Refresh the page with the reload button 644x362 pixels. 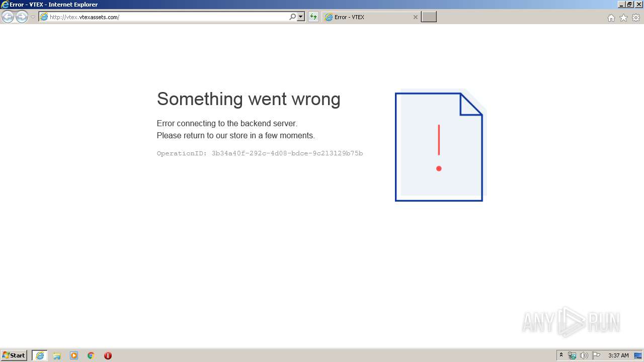tap(313, 17)
